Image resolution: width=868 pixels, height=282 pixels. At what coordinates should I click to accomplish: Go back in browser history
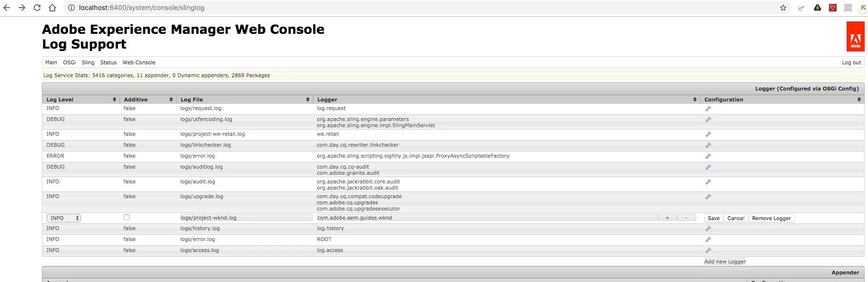pyautogui.click(x=7, y=8)
